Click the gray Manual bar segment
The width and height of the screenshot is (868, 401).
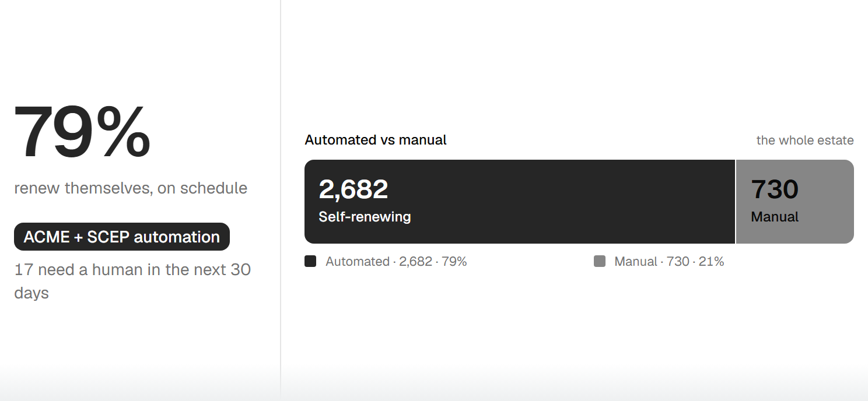click(795, 202)
